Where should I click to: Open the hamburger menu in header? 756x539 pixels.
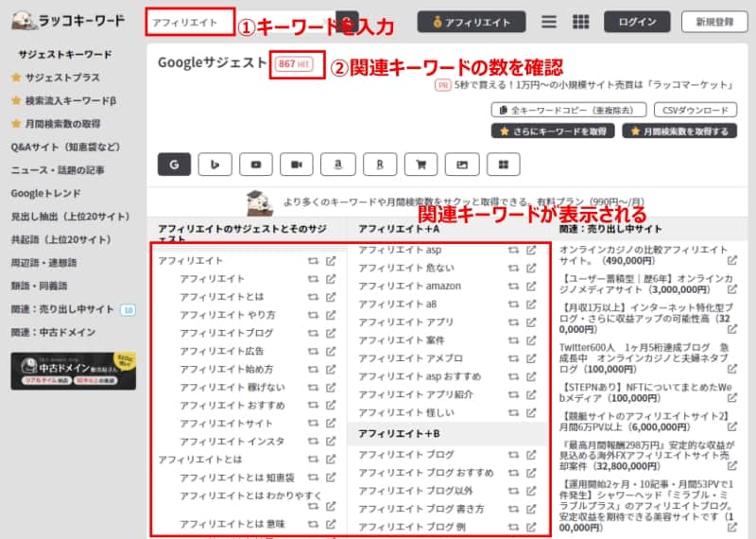549,22
